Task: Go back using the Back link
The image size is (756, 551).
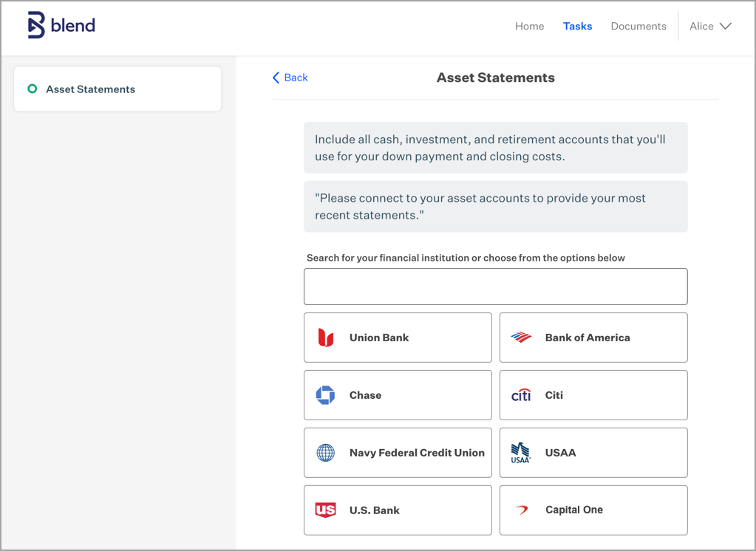Action: (290, 78)
